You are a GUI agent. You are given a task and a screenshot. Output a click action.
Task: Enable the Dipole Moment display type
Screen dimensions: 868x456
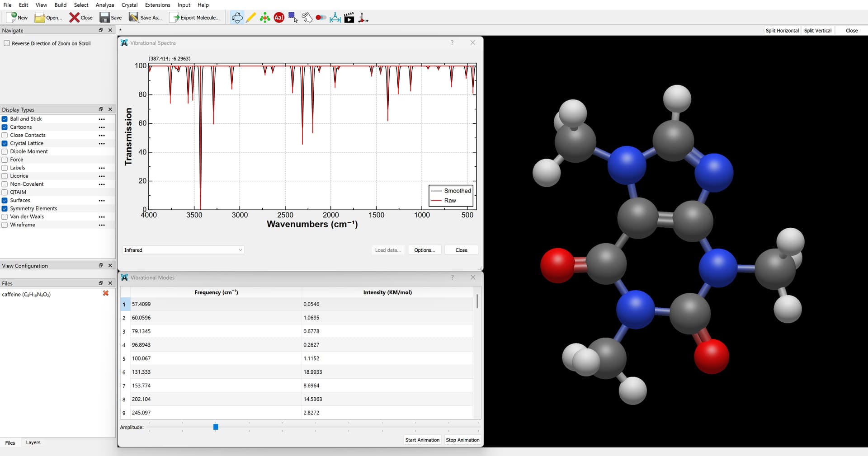[5, 151]
